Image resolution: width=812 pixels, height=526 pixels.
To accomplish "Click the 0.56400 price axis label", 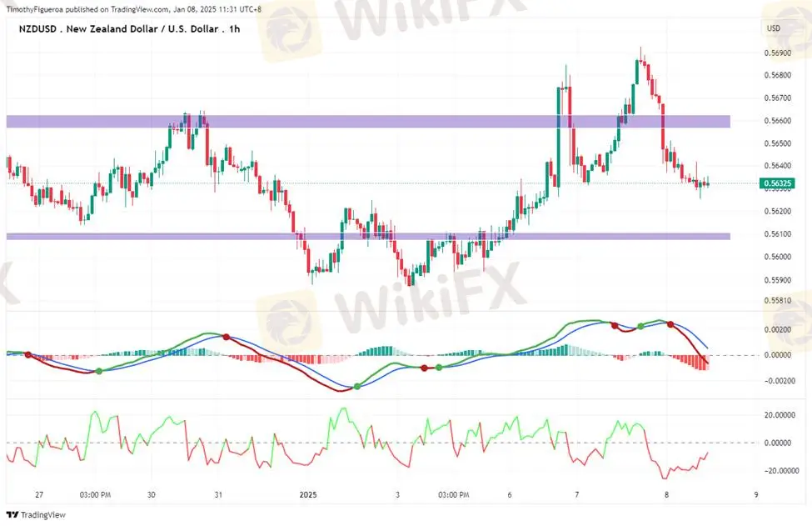I will pyautogui.click(x=777, y=166).
